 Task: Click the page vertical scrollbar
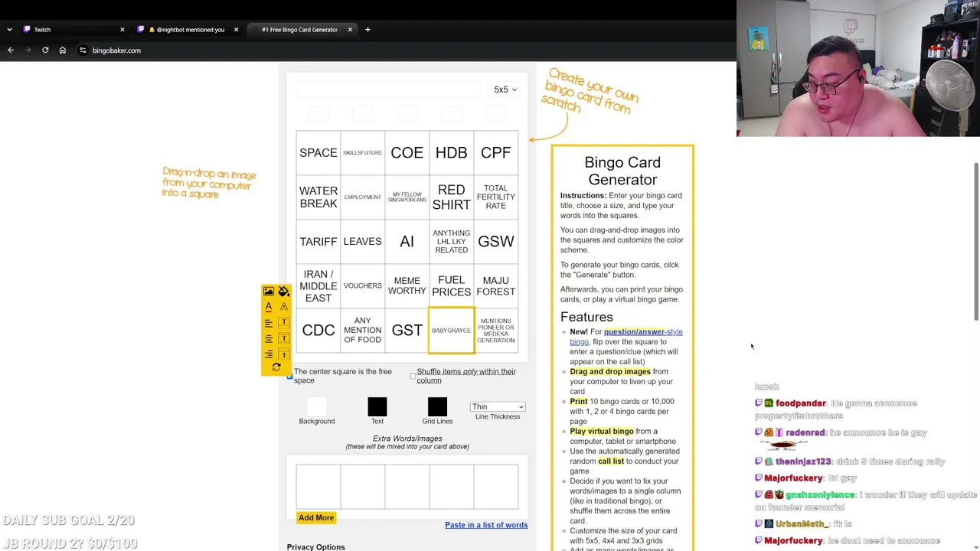point(975,241)
